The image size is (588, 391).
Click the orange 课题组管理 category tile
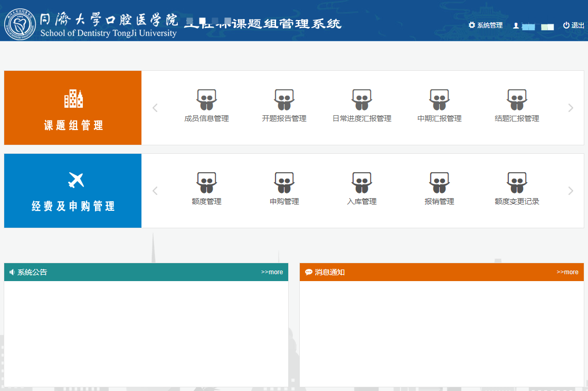pyautogui.click(x=73, y=108)
